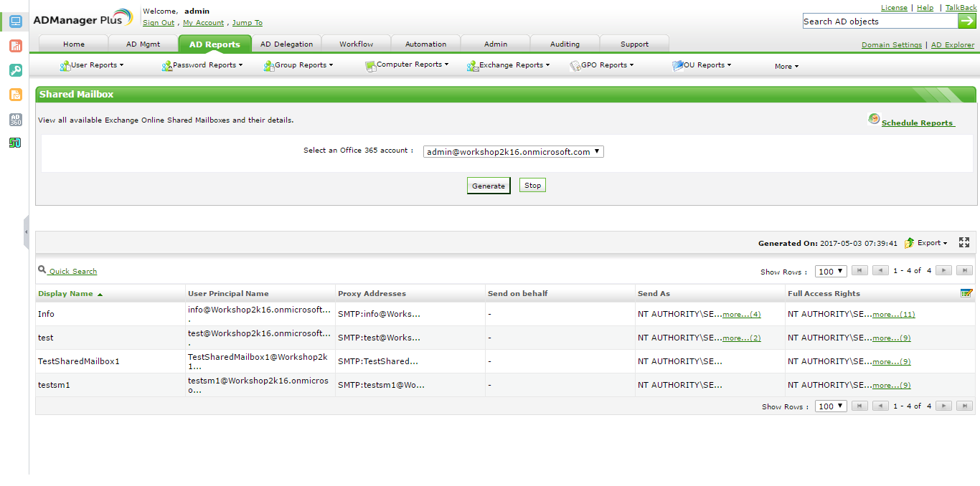Switch to the AD Mgmt tab
Viewport: 980px width, 486px height.
tap(143, 44)
